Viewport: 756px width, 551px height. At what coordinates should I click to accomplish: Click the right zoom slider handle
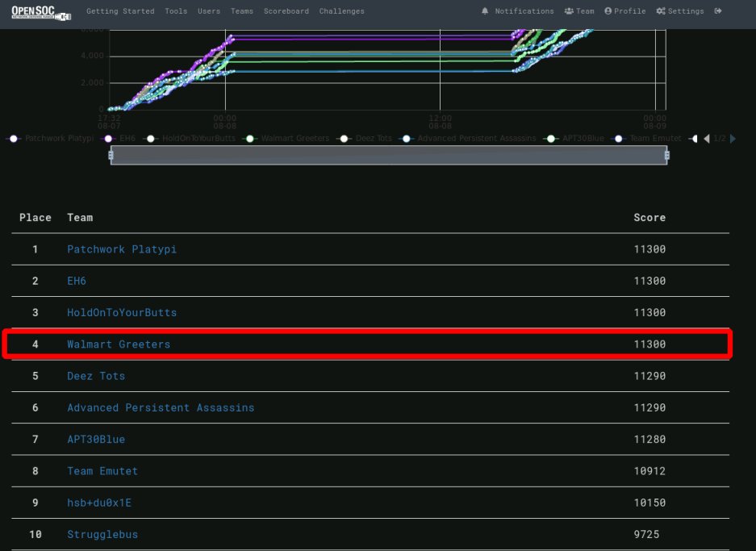tap(667, 155)
